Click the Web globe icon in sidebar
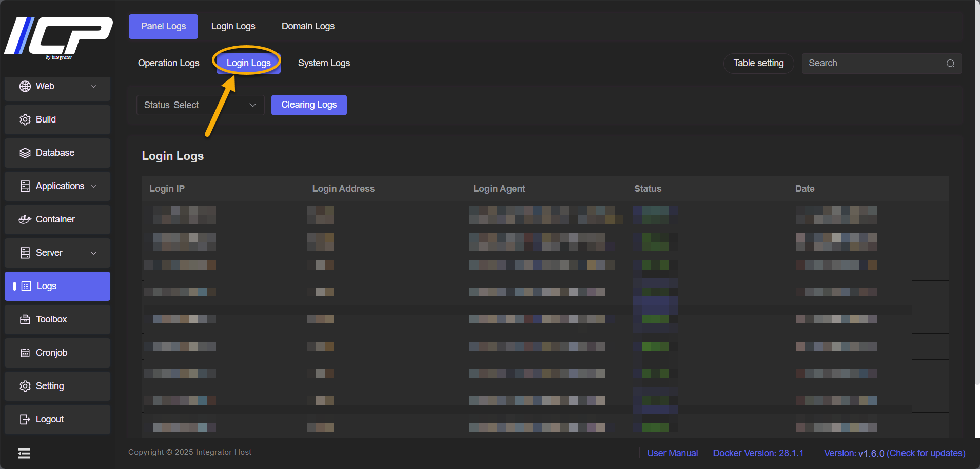 (x=25, y=86)
